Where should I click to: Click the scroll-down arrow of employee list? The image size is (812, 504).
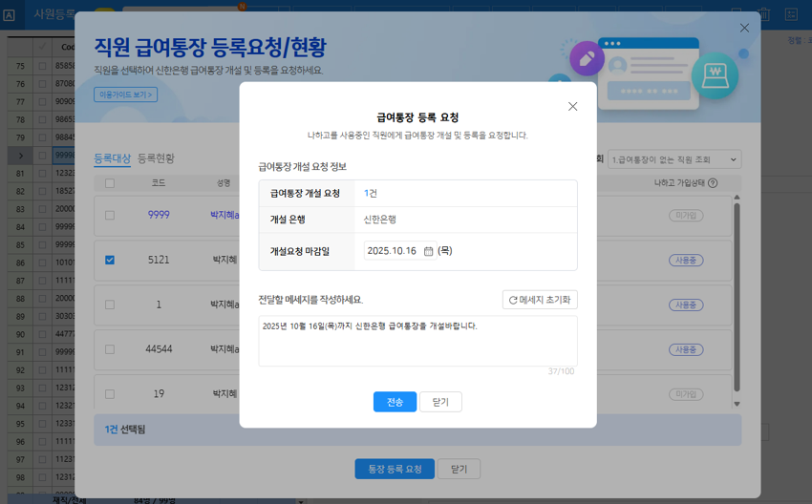point(737,404)
